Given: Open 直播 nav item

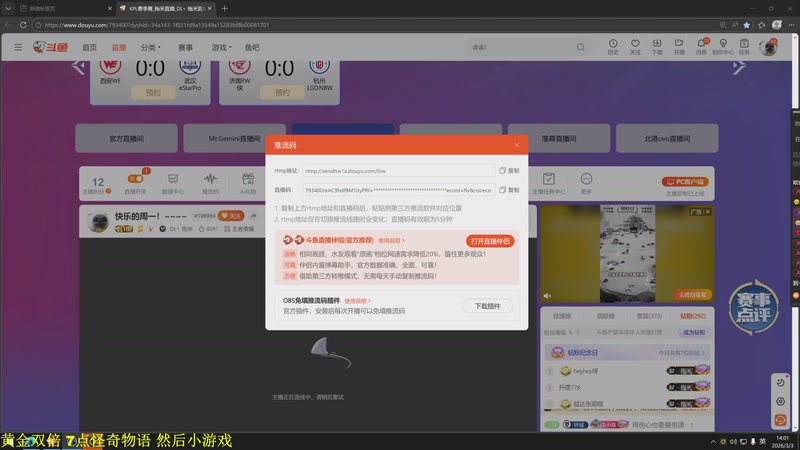Looking at the screenshot, I should click(119, 47).
